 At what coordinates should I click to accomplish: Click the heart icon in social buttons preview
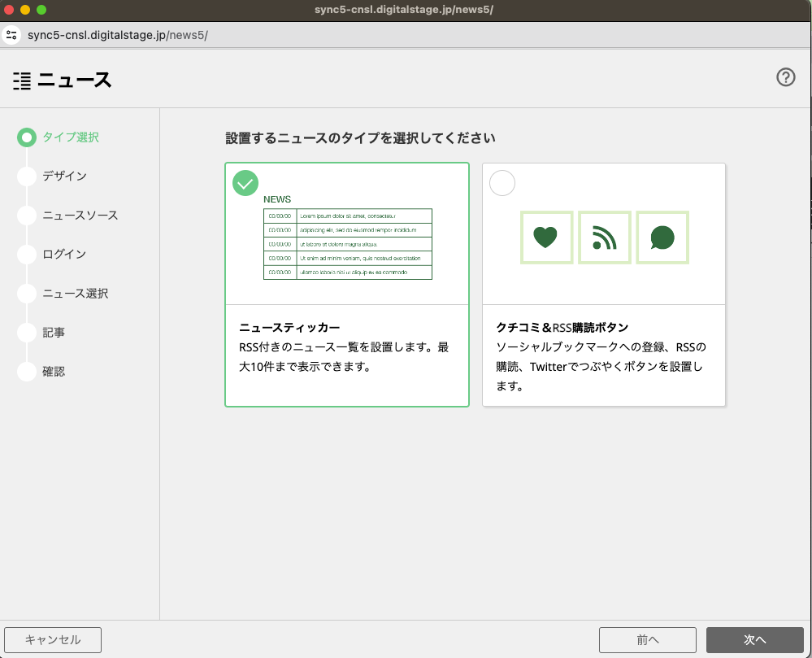click(x=546, y=237)
